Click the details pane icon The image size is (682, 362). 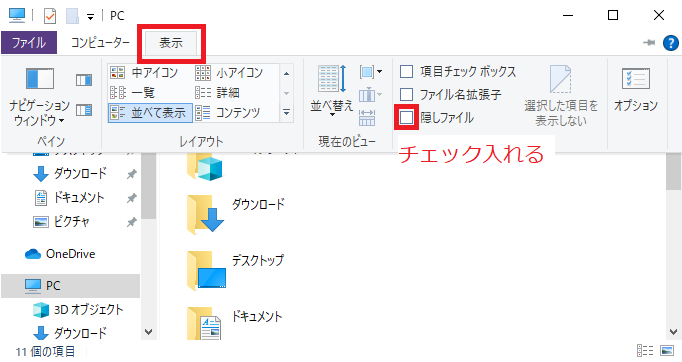point(84,110)
